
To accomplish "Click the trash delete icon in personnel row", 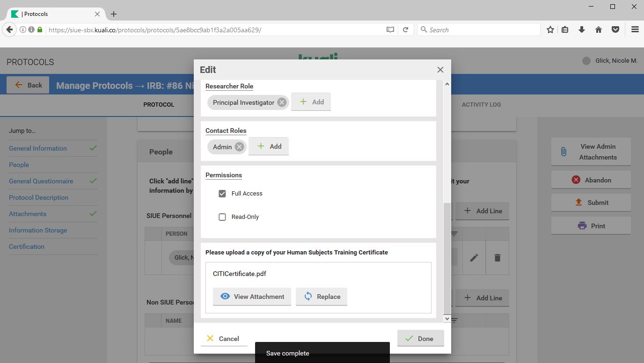I will tap(497, 258).
